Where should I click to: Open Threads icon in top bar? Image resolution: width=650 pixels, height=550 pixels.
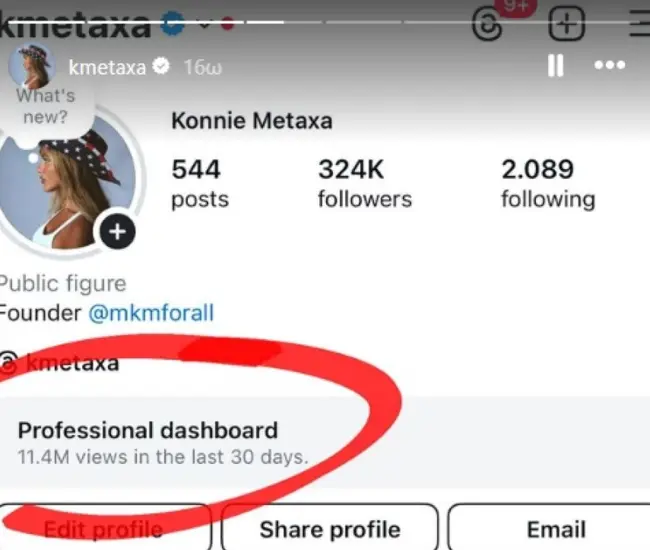(488, 24)
